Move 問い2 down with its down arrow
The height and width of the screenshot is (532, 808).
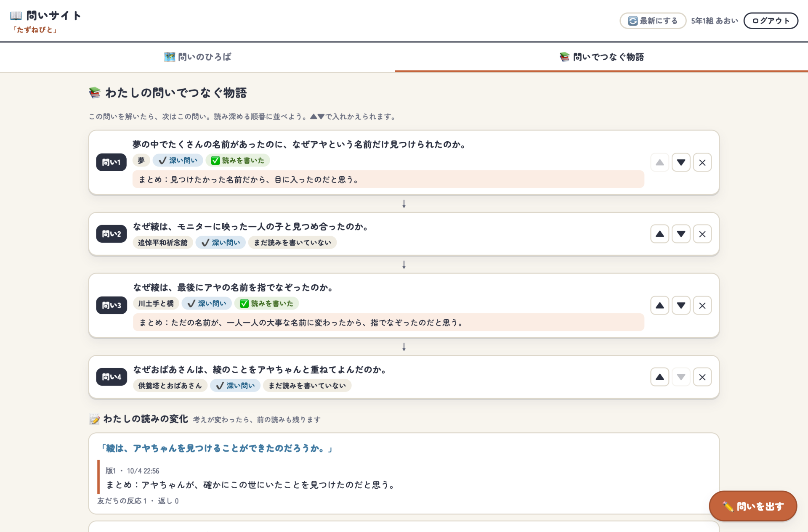pyautogui.click(x=681, y=234)
